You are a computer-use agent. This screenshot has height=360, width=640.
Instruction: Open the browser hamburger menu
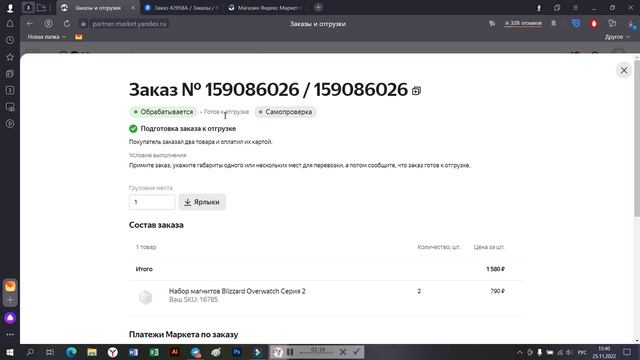click(x=575, y=8)
